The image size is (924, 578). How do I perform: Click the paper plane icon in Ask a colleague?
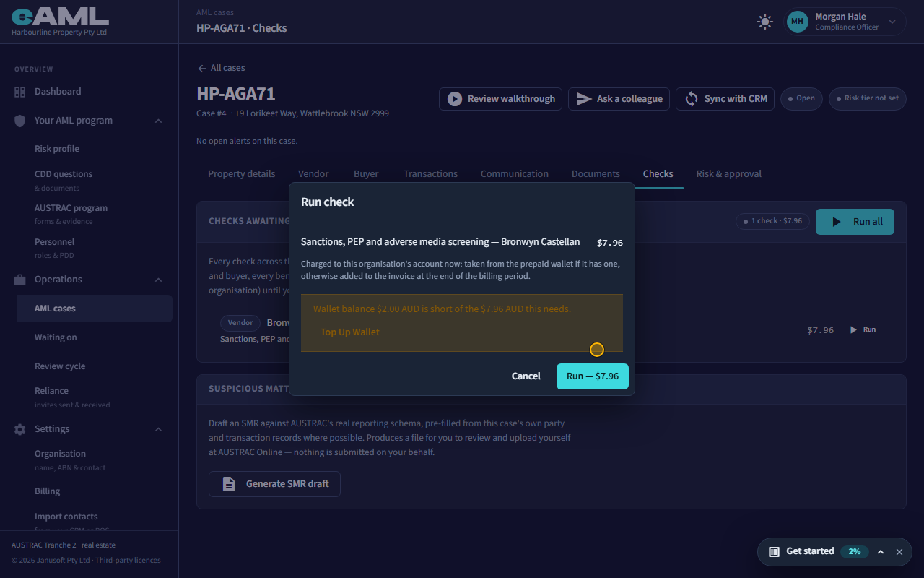coord(584,99)
